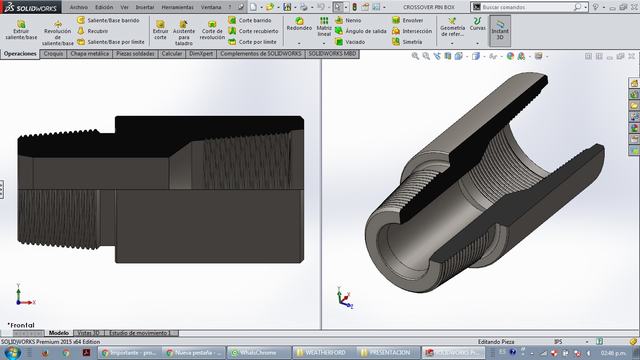This screenshot has height=360, width=640.
Task: Expand Geometría de referencia dropdown arrow
Action: (452, 43)
